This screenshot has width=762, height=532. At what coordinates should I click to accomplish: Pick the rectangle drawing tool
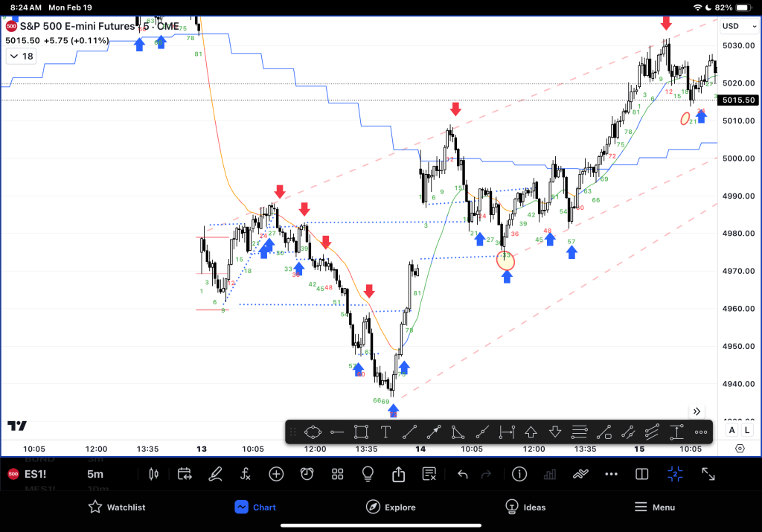point(361,432)
